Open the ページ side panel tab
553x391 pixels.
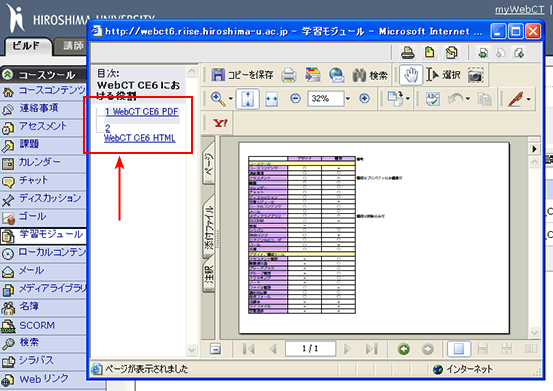click(209, 163)
